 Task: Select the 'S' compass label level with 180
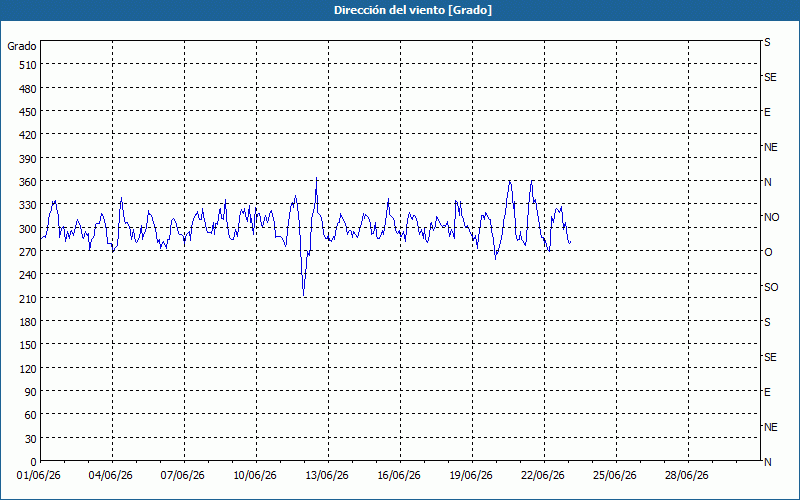click(767, 322)
